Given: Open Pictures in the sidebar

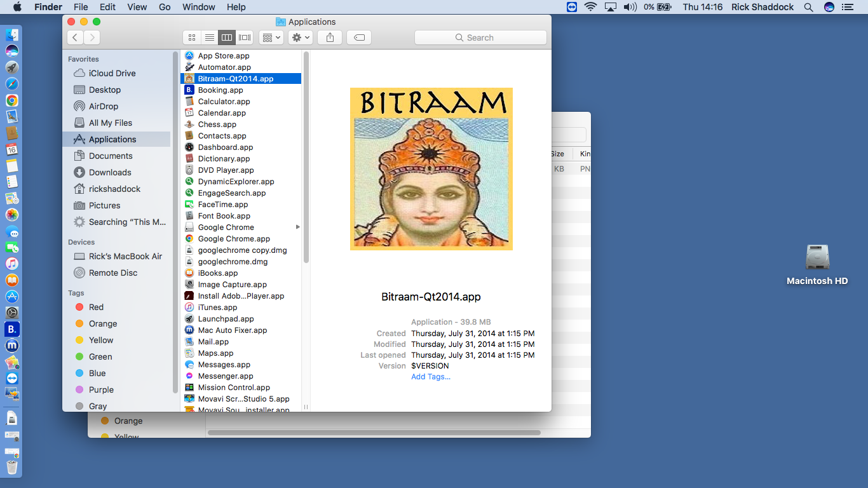Looking at the screenshot, I should pos(104,205).
